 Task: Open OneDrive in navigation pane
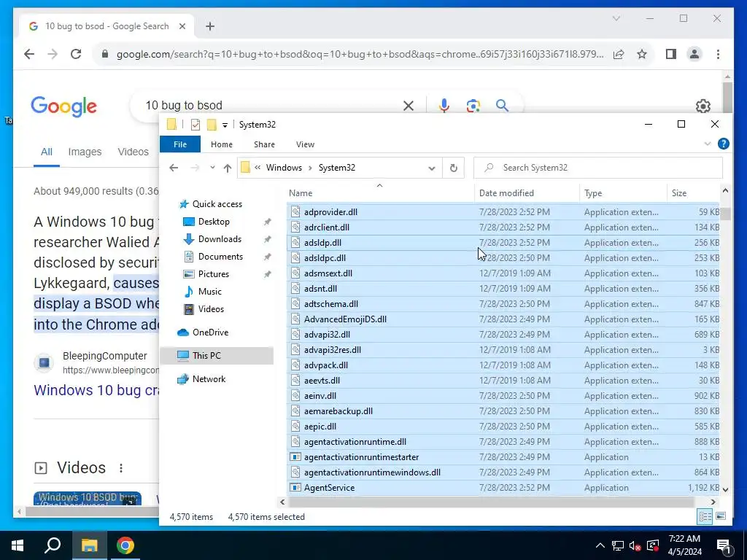pyautogui.click(x=210, y=332)
